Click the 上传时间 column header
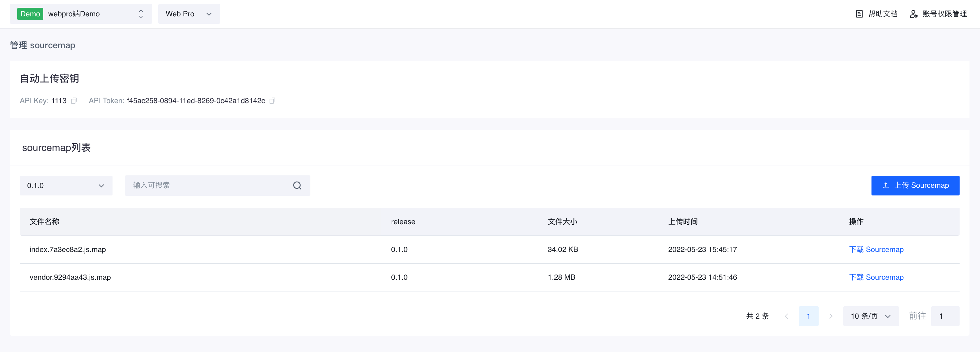Image resolution: width=980 pixels, height=352 pixels. pyautogui.click(x=683, y=222)
